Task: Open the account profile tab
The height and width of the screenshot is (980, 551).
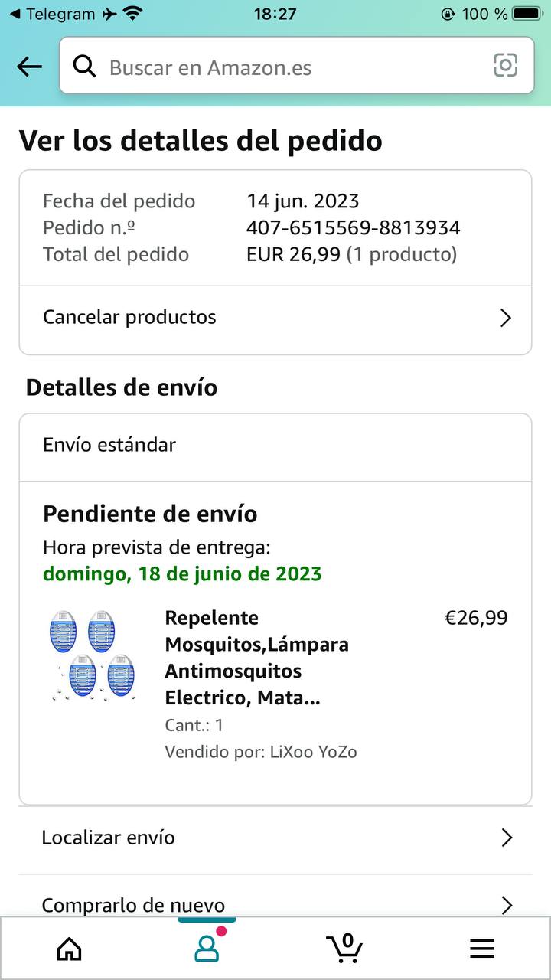Action: [207, 948]
